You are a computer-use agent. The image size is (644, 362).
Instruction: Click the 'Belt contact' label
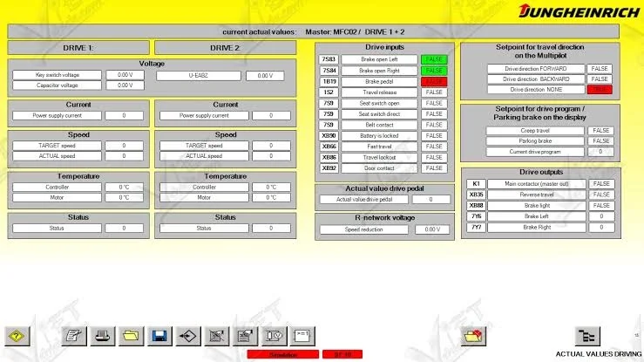pyautogui.click(x=379, y=125)
